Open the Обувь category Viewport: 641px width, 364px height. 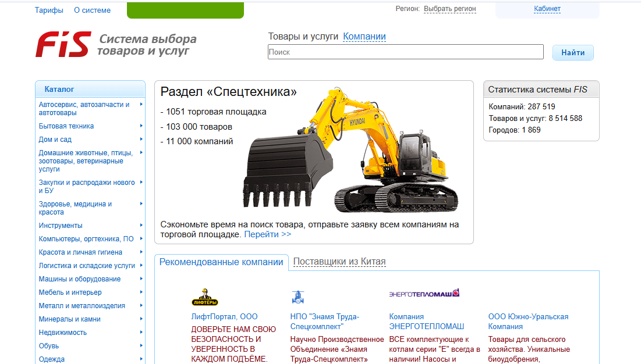point(49,346)
